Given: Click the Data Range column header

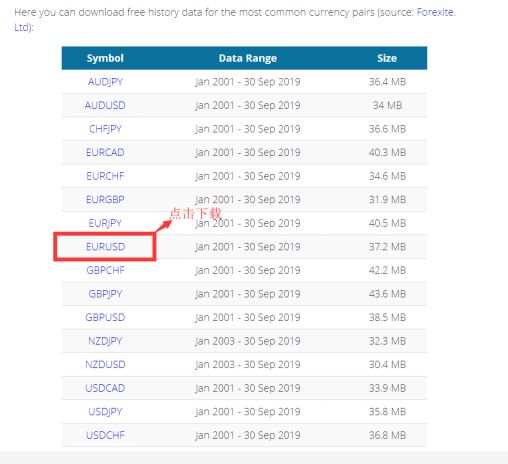Looking at the screenshot, I should tap(248, 58).
